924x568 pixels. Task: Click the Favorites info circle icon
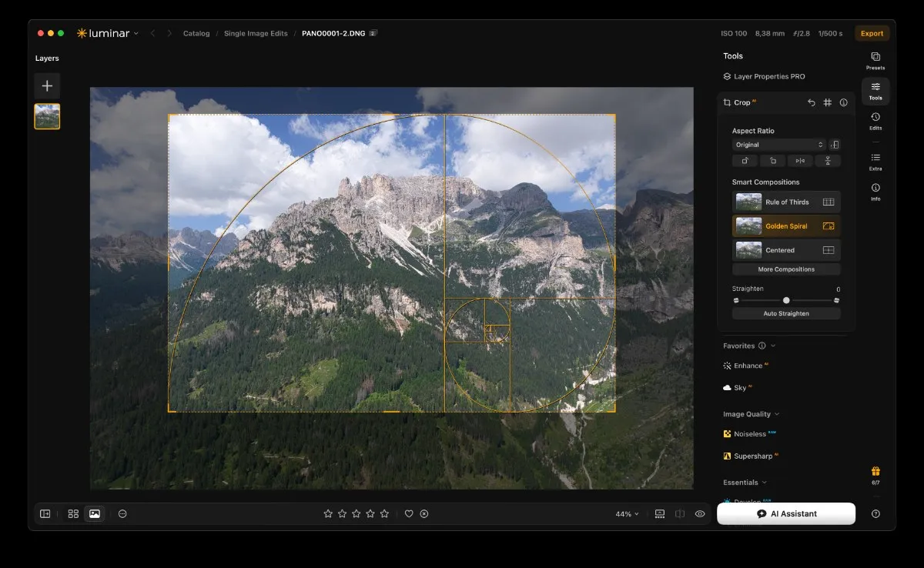(762, 346)
